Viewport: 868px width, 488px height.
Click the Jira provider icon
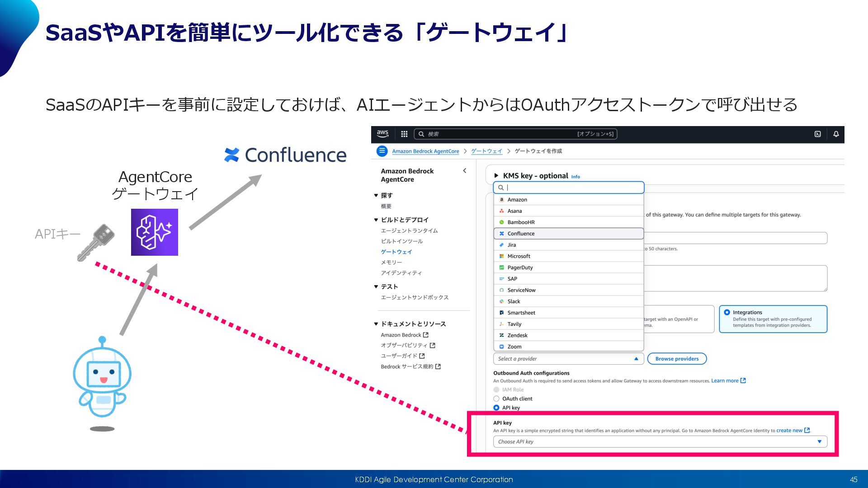tap(501, 245)
